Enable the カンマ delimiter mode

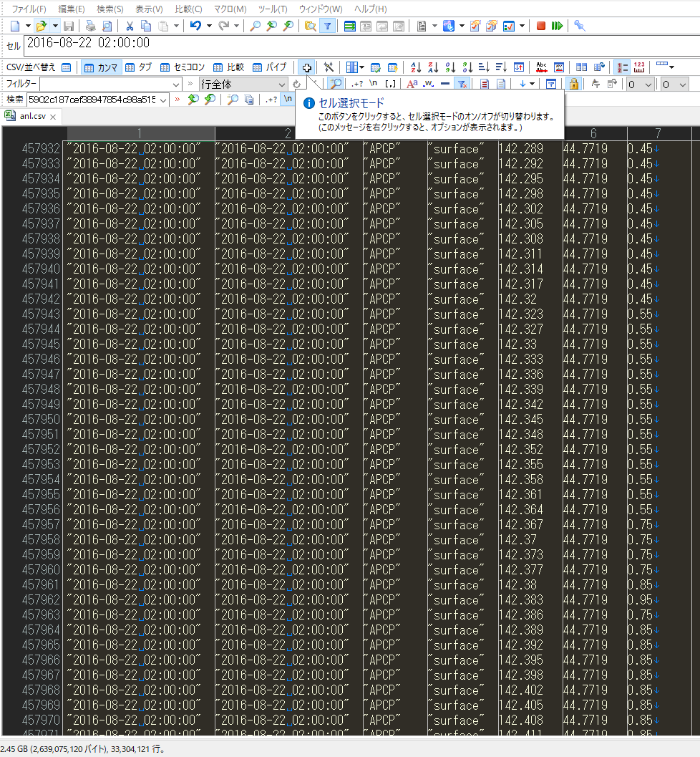pyautogui.click(x=101, y=67)
